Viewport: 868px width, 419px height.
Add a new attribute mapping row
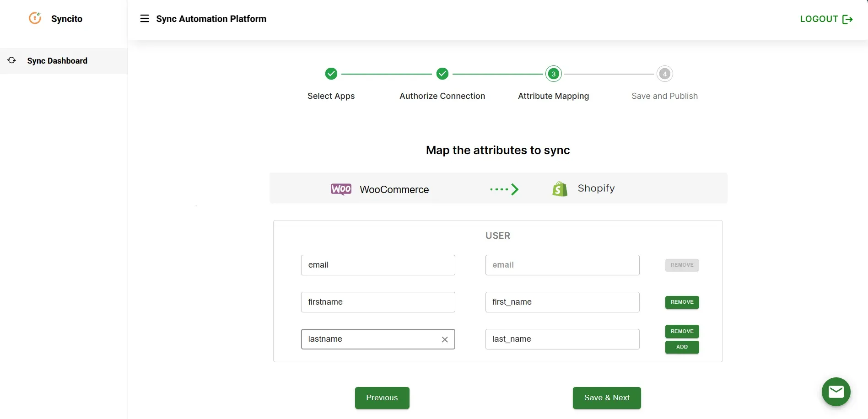coord(682,347)
